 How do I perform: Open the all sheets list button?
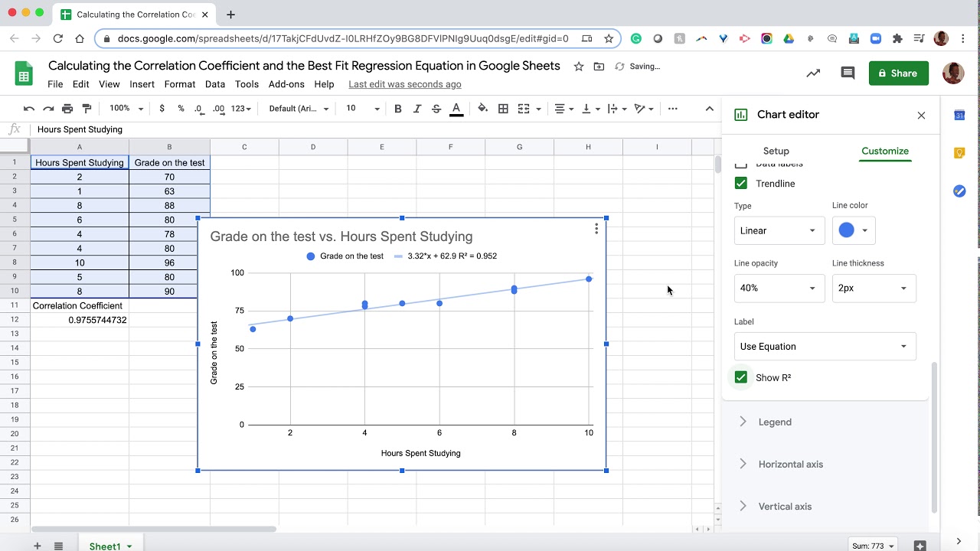[x=58, y=546]
